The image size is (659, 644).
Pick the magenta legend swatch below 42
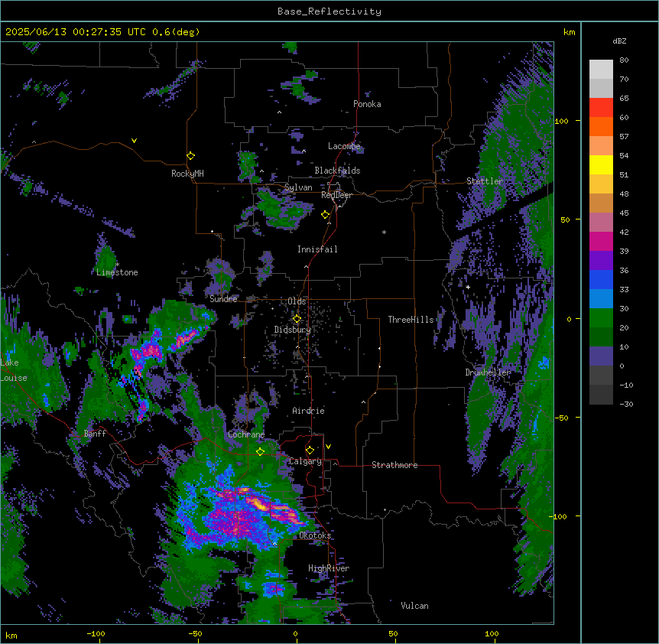[x=601, y=241]
